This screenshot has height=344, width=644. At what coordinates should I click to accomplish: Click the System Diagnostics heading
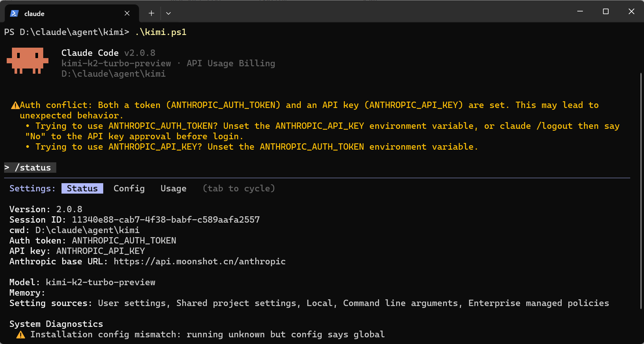(x=56, y=324)
